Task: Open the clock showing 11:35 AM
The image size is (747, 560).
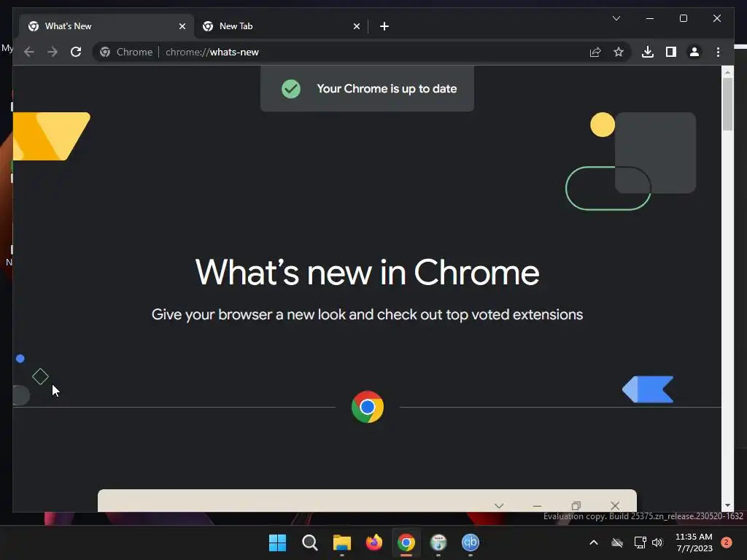Action: [x=694, y=542]
